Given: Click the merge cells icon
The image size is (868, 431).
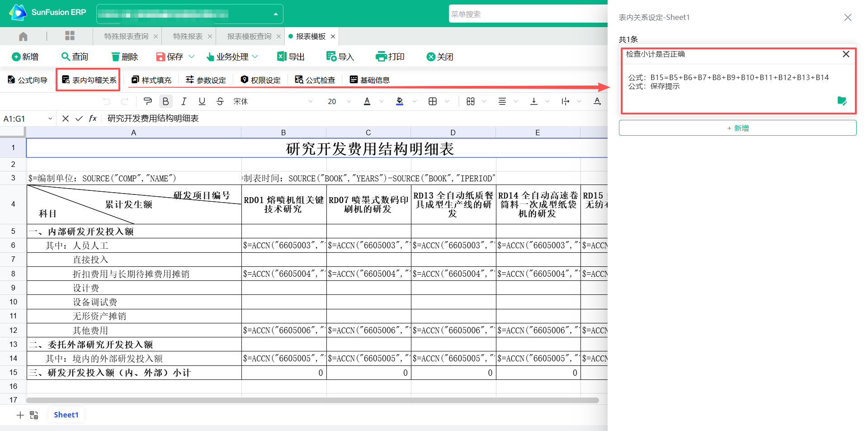Looking at the screenshot, I should pos(471,101).
